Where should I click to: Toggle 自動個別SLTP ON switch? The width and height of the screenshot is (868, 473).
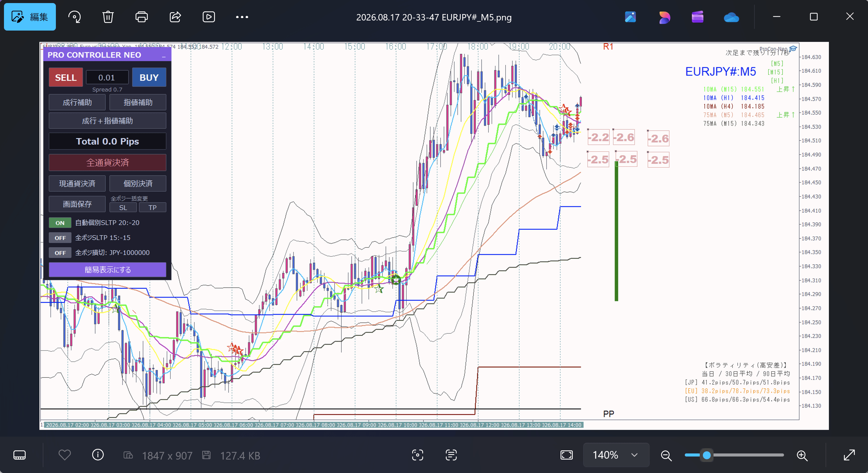point(60,223)
